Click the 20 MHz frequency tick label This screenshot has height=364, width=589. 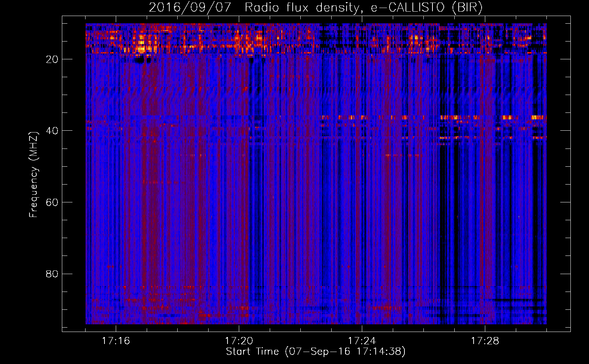tap(52, 59)
